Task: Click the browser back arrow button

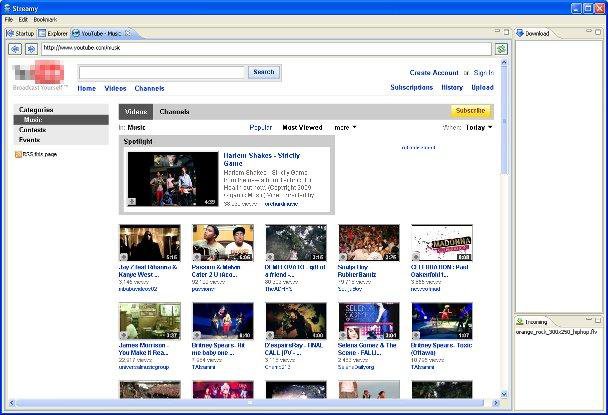Action: (16, 48)
